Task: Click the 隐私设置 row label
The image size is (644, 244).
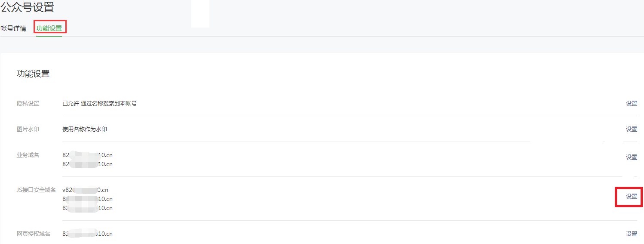Action: (x=28, y=103)
